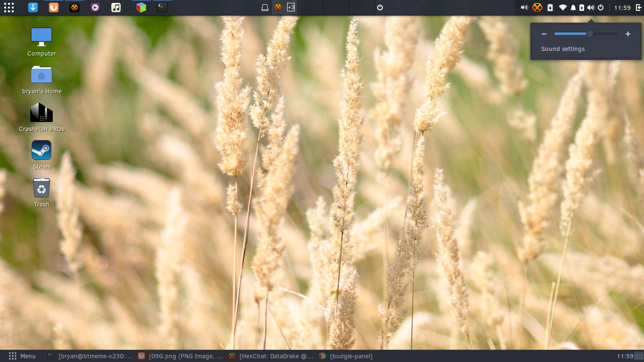Click workspace switcher square at bottom-right

[639, 356]
